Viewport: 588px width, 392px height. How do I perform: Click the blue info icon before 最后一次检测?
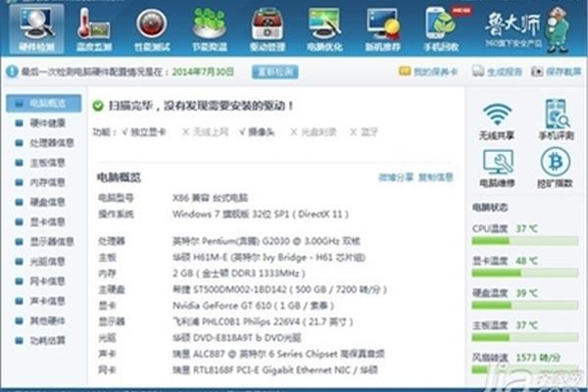click(x=12, y=72)
